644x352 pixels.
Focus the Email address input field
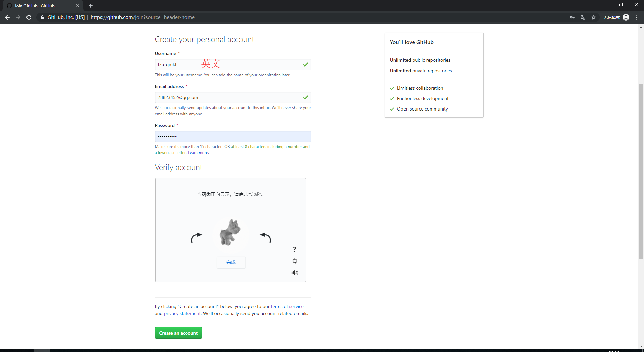click(x=233, y=97)
